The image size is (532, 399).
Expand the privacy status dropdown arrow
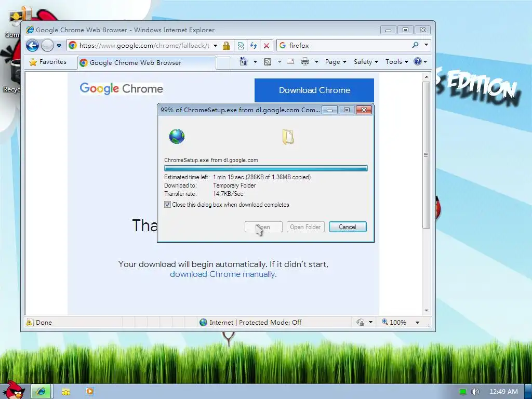point(370,322)
